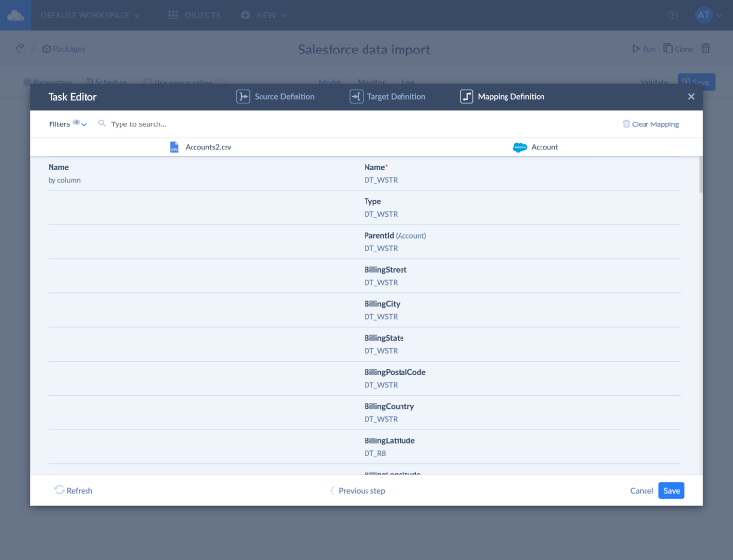
Task: Open the help question mark icon
Action: (672, 15)
